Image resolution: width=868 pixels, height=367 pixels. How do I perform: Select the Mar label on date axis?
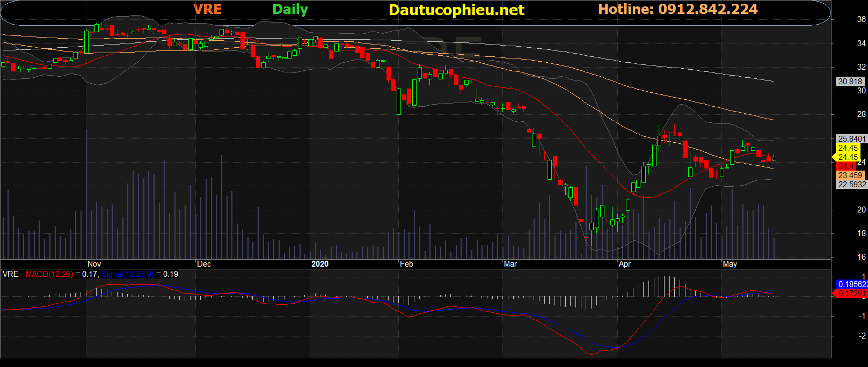pyautogui.click(x=510, y=264)
